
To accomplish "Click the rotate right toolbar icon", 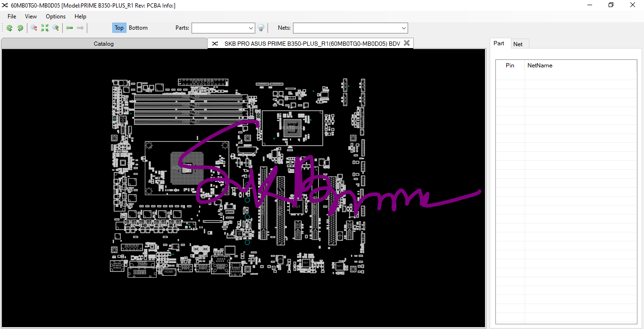I will tap(20, 28).
